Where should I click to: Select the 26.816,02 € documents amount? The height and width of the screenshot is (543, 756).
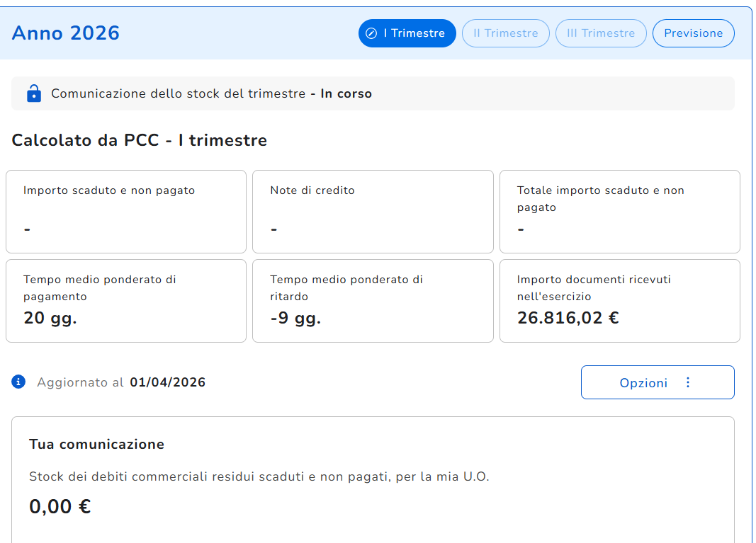[568, 318]
